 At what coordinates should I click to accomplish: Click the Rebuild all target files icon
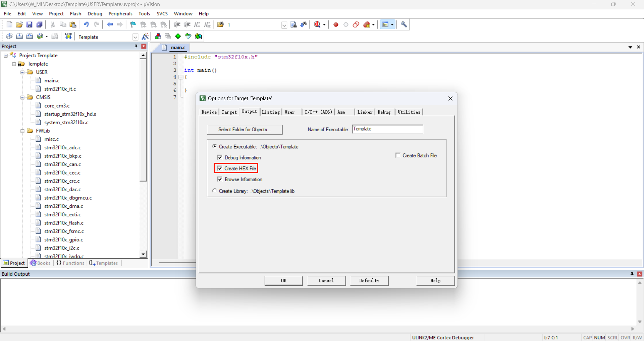(x=30, y=36)
